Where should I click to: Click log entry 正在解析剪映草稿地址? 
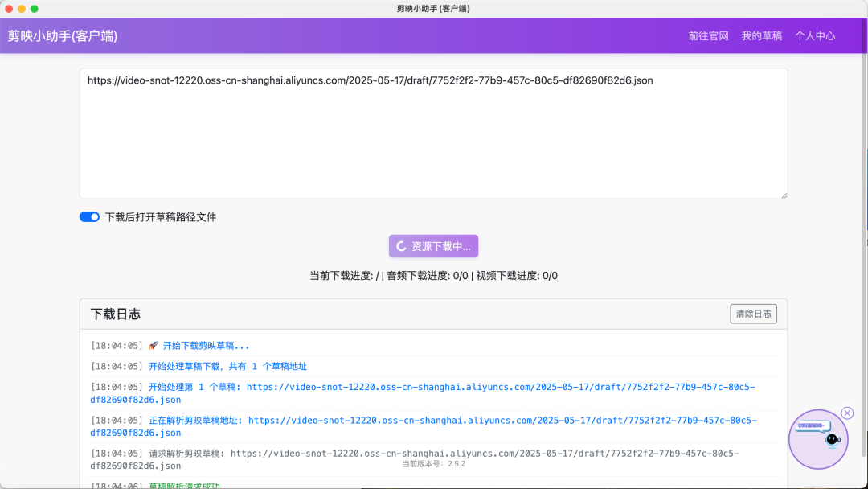tap(433, 426)
